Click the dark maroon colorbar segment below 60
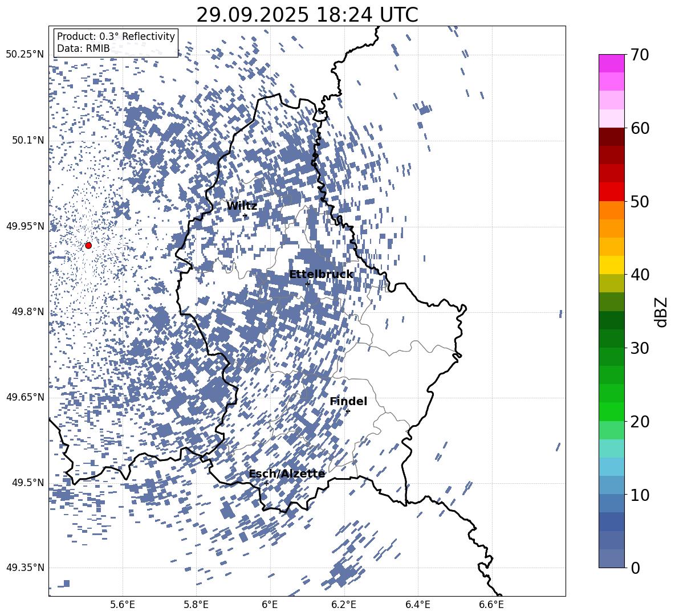This screenshot has height=616, width=675. coord(612,137)
